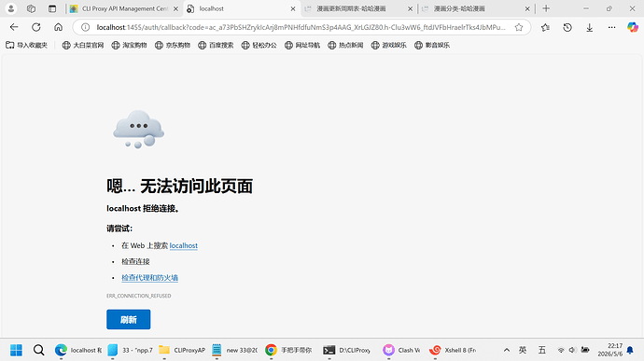
Task: Open the workspaces icon
Action: (x=31, y=8)
